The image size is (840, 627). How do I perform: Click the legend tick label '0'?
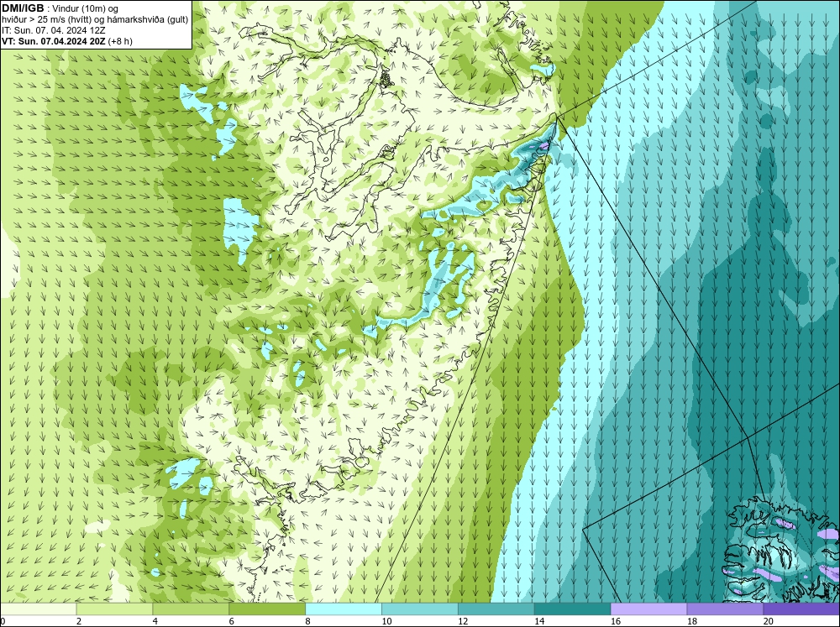point(3,621)
